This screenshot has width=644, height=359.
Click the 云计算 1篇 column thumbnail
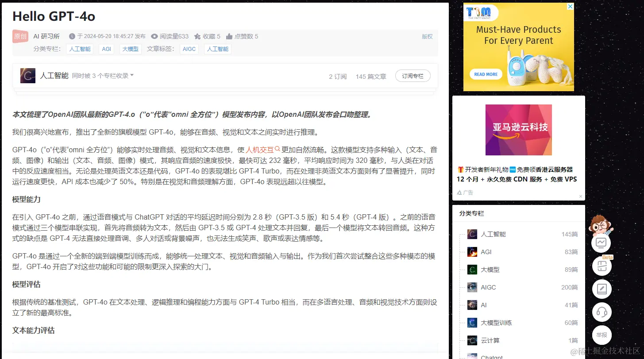pyautogui.click(x=472, y=340)
